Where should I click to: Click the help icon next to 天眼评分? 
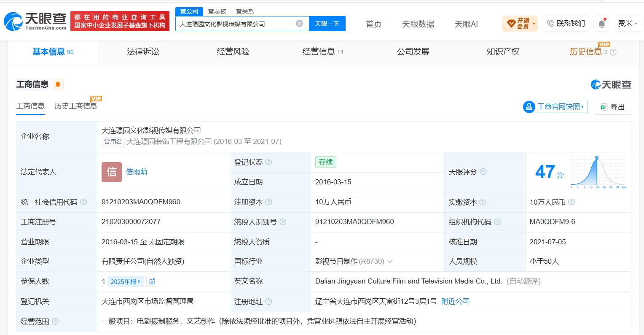[483, 172]
